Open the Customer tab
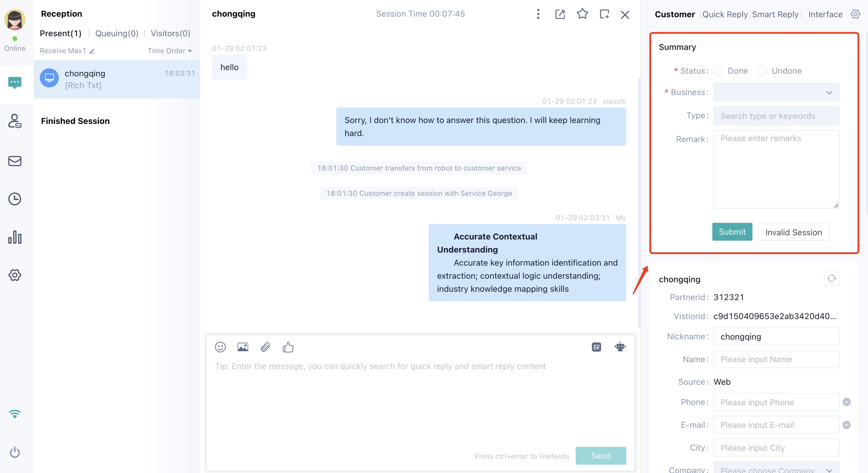The image size is (868, 473). pyautogui.click(x=675, y=15)
